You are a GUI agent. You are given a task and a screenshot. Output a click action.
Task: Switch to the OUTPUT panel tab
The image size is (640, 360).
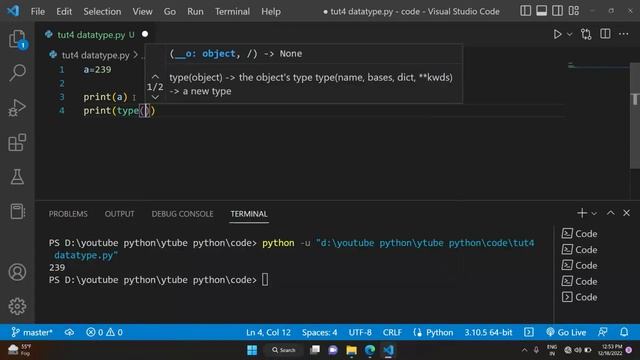tap(119, 214)
